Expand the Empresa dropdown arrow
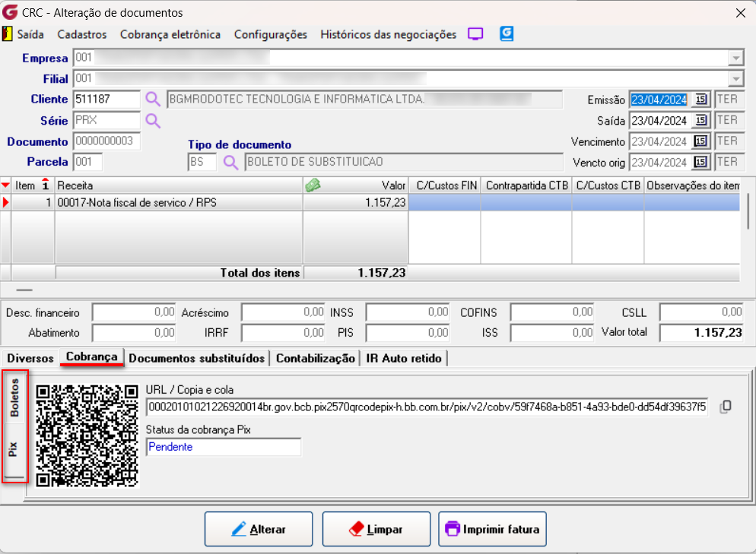 [x=735, y=59]
